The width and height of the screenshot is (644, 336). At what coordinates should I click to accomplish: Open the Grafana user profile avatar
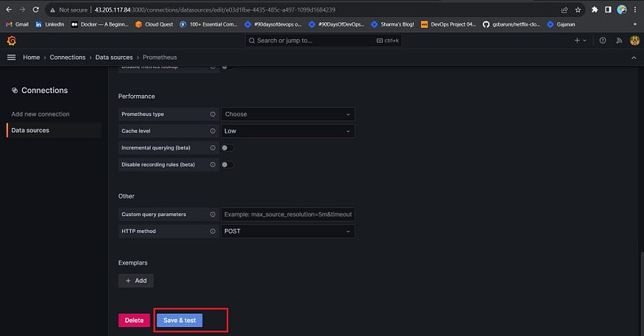coord(635,41)
